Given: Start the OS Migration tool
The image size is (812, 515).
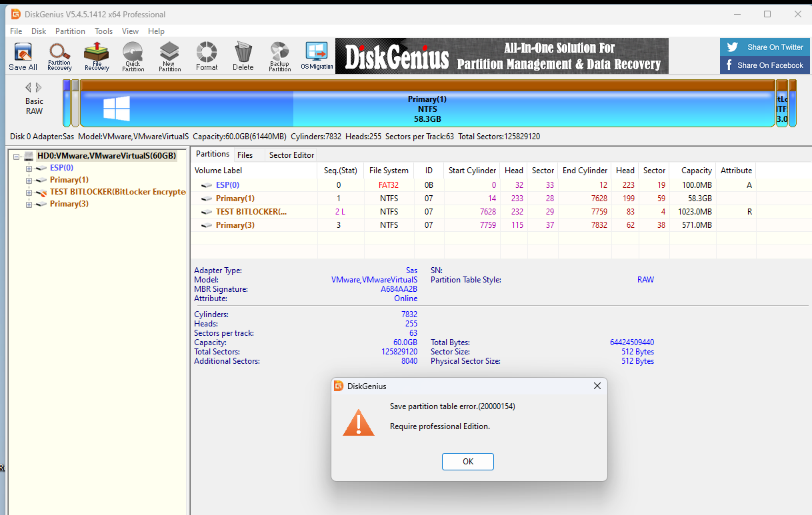Looking at the screenshot, I should (317, 57).
